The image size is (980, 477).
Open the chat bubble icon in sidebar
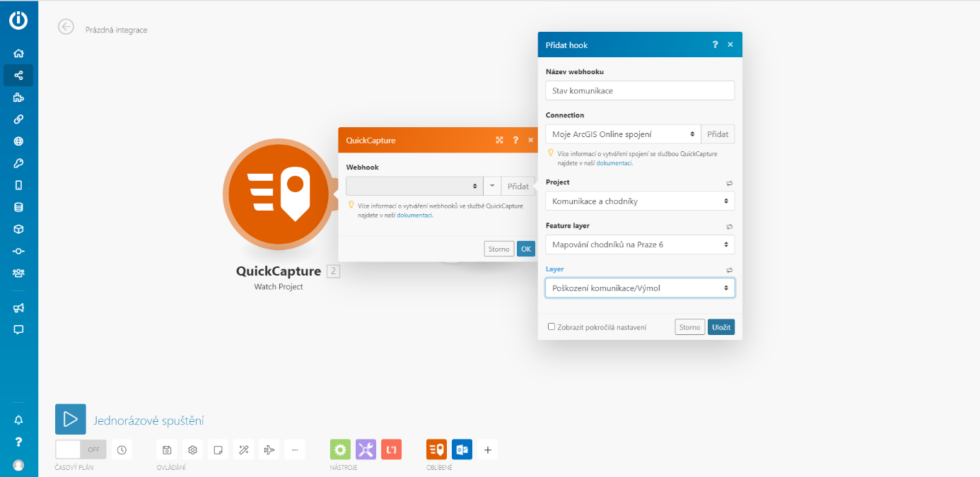(19, 329)
